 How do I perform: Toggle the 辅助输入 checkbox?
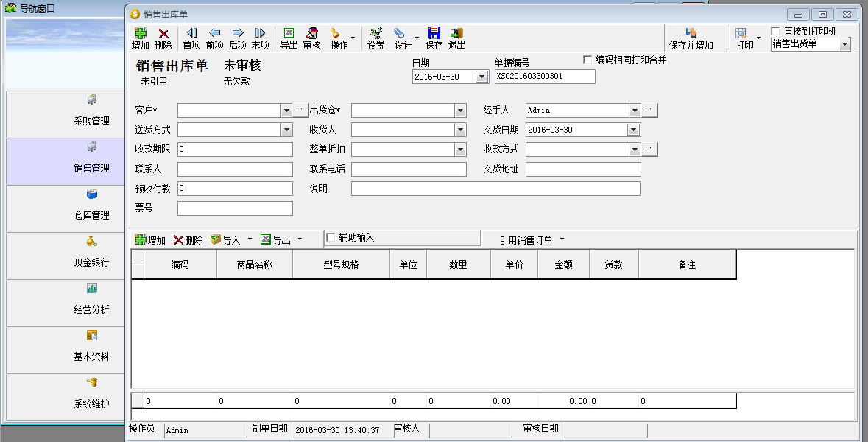pyautogui.click(x=331, y=237)
